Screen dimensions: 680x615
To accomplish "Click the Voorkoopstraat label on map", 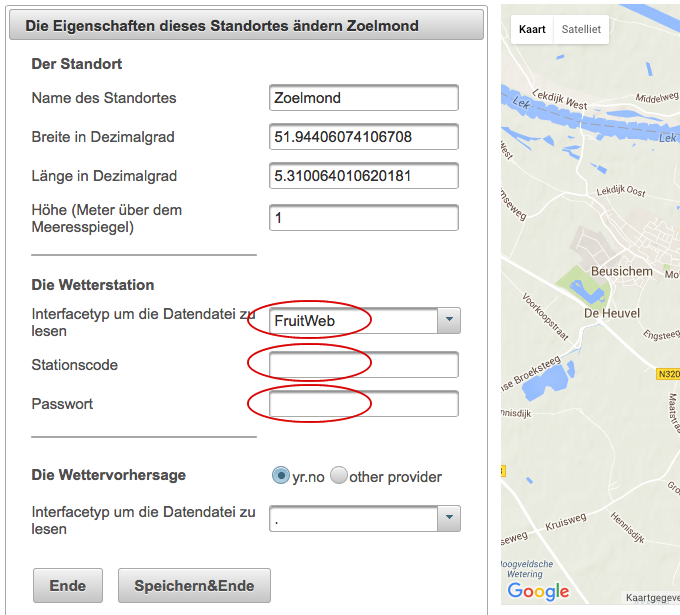I will tap(545, 316).
